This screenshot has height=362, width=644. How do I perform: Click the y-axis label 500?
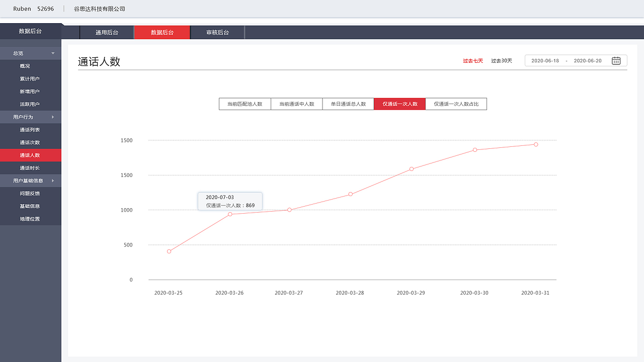tap(128, 245)
